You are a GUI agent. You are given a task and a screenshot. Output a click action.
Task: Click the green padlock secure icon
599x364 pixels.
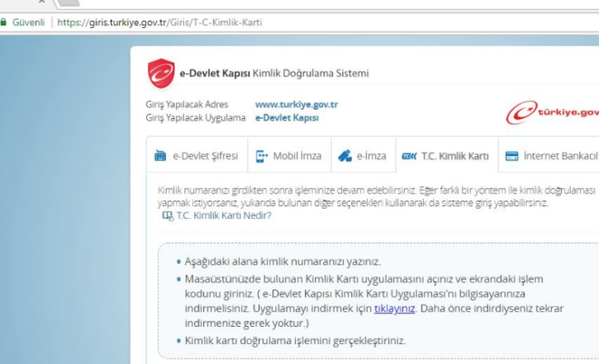pos(4,22)
